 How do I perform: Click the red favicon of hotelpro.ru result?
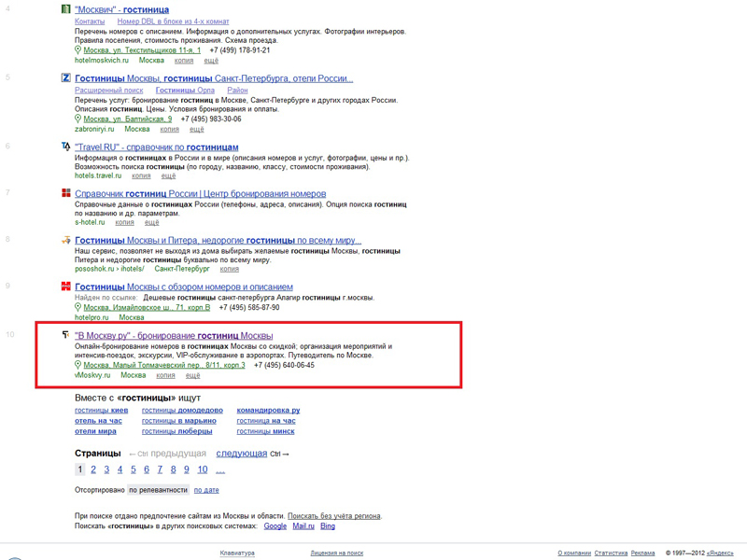click(66, 287)
